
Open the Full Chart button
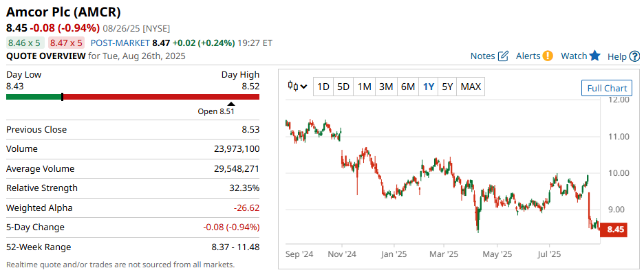point(607,88)
